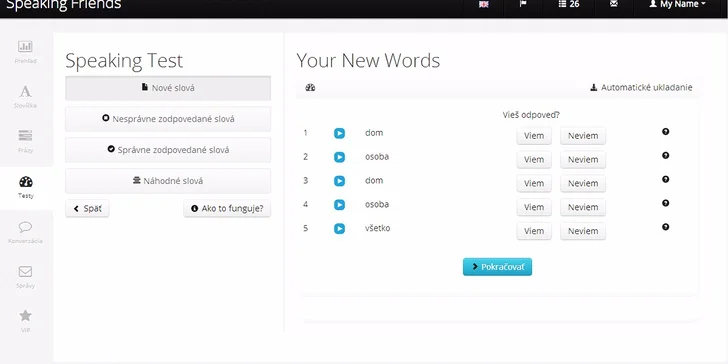728x364 pixels.
Task: Open help icon for row 5 všetko
Action: (x=665, y=227)
